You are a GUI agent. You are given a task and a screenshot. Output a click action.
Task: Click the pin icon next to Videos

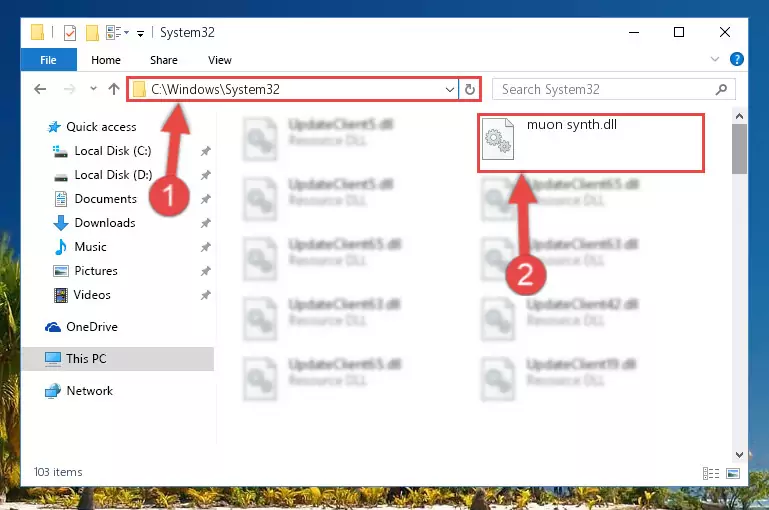[x=205, y=295]
